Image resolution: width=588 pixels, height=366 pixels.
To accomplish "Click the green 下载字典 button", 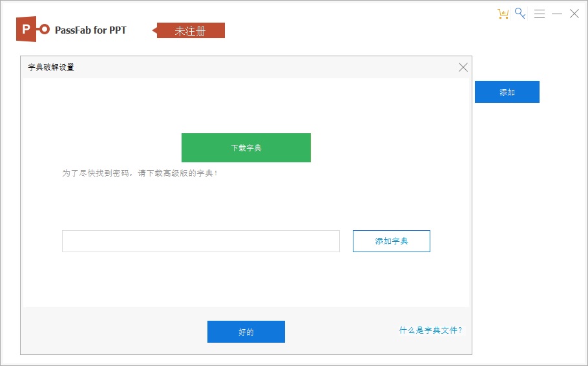I will 246,147.
